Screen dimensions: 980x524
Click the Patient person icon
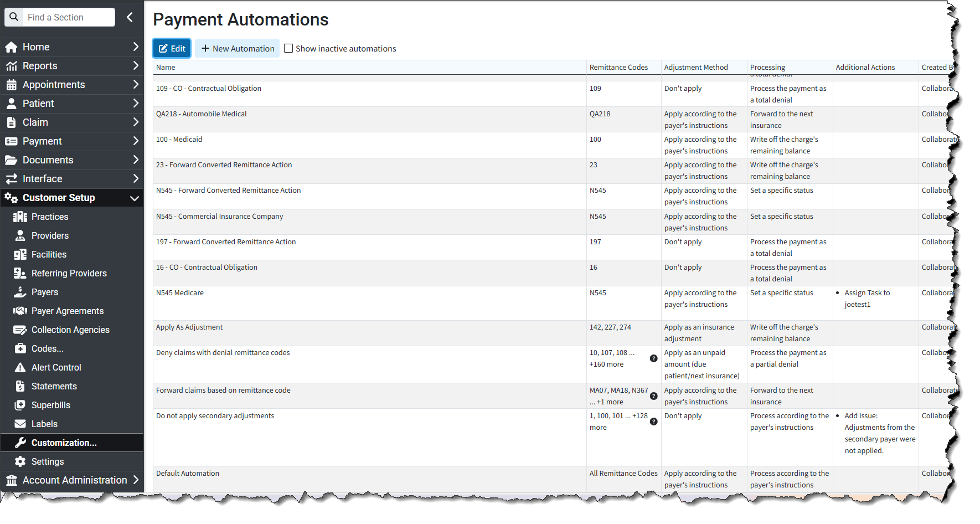[x=11, y=104]
